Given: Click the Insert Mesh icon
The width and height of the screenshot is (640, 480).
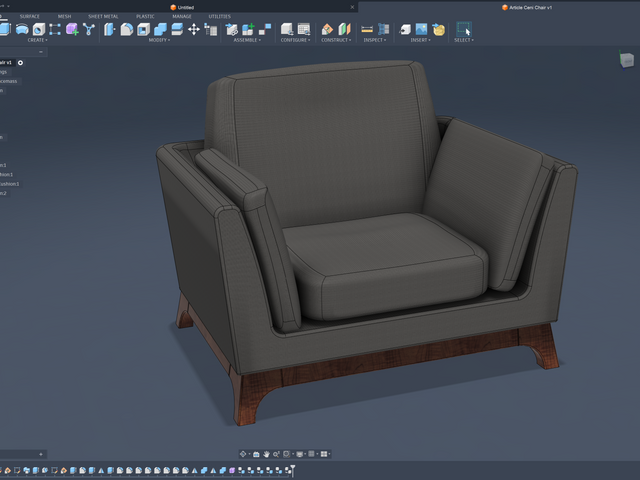Looking at the screenshot, I should point(439,29).
